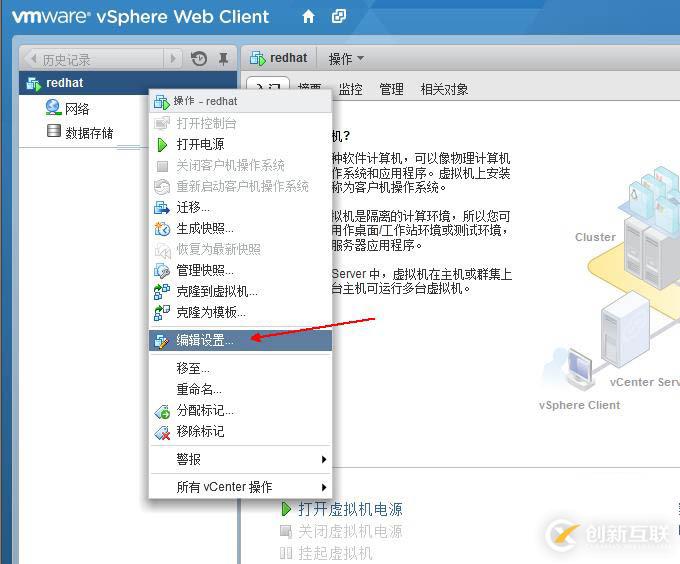Screen dimensions: 680x564
Task: Choose 迁移... (Migrate) in context menu
Action: 241,208
